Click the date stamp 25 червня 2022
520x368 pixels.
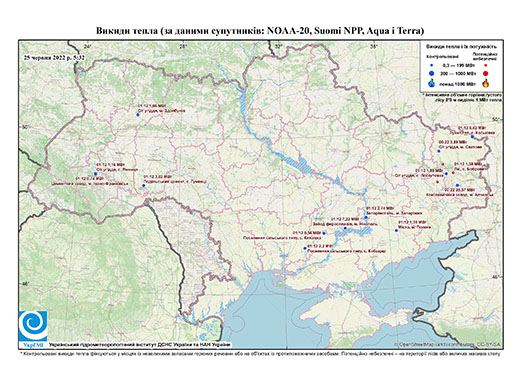pyautogui.click(x=54, y=57)
